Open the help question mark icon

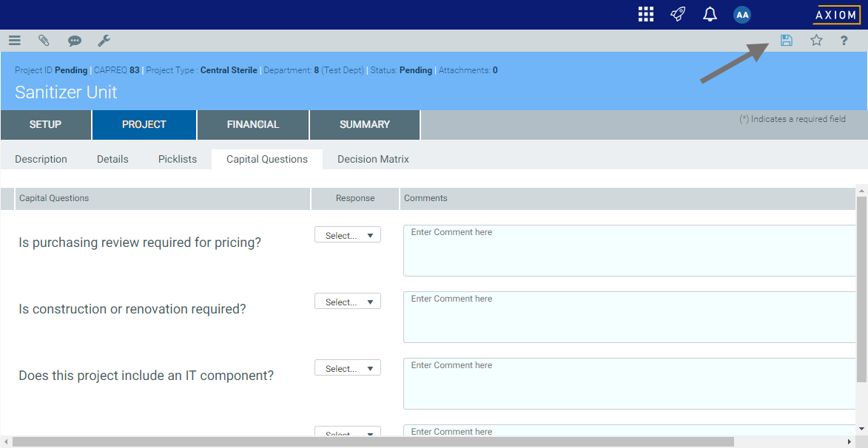pos(844,41)
